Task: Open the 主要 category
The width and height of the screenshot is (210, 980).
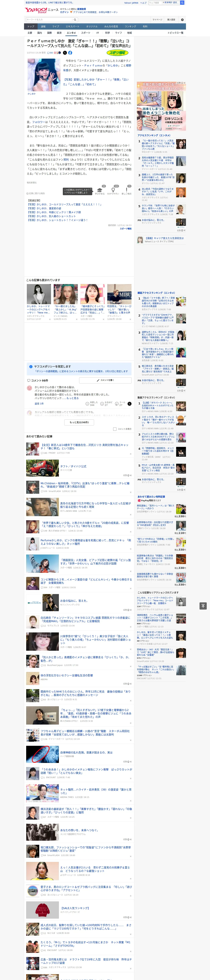Action: click(x=30, y=33)
